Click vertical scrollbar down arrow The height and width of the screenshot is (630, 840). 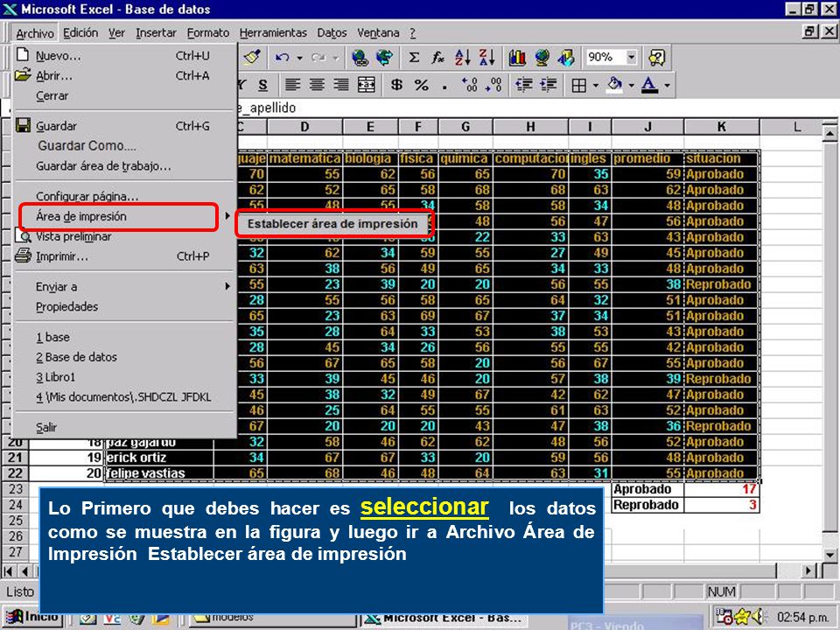click(x=829, y=555)
